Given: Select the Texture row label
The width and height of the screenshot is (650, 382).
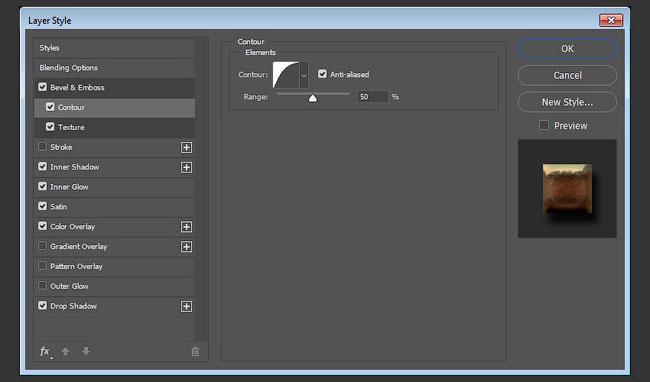Looking at the screenshot, I should click(71, 127).
